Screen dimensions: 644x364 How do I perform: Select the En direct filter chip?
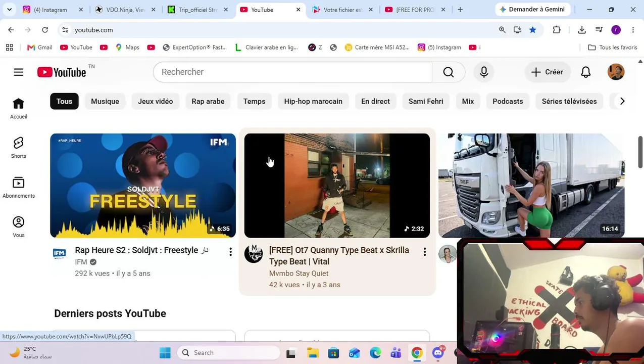click(375, 101)
